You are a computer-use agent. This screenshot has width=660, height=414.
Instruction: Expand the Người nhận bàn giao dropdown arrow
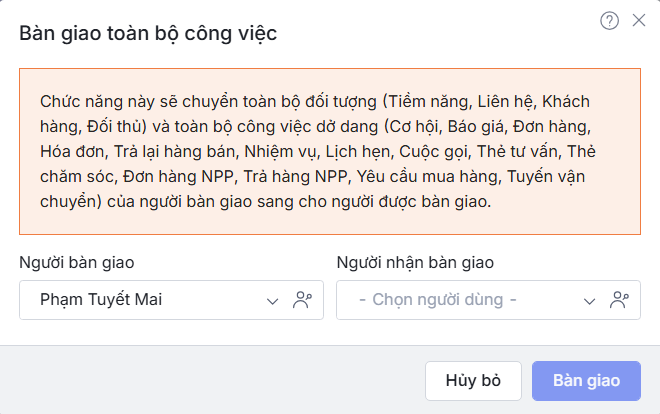(590, 300)
